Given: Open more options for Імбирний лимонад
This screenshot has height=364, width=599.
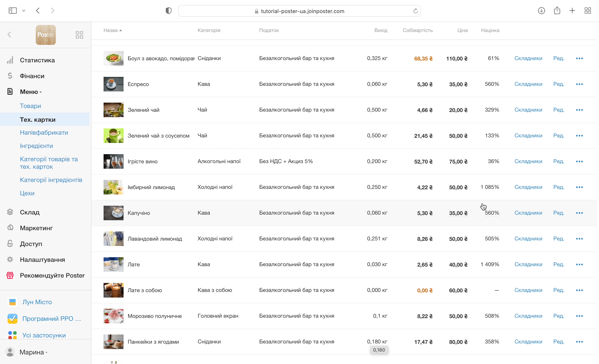Looking at the screenshot, I should (x=579, y=187).
